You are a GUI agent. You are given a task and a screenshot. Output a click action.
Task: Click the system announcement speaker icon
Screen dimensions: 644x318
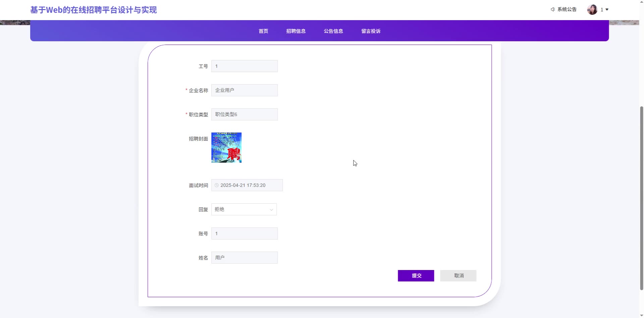click(x=553, y=9)
